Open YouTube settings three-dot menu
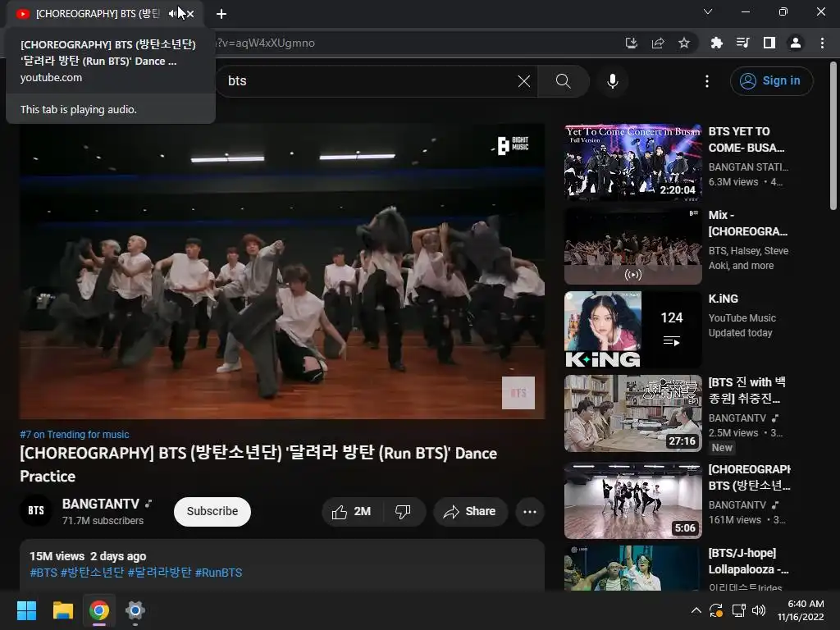This screenshot has height=630, width=840. (x=707, y=81)
